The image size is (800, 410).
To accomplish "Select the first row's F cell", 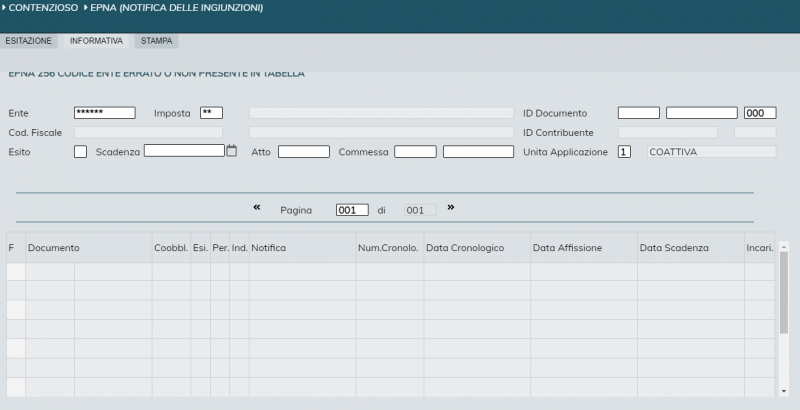I will [x=15, y=271].
